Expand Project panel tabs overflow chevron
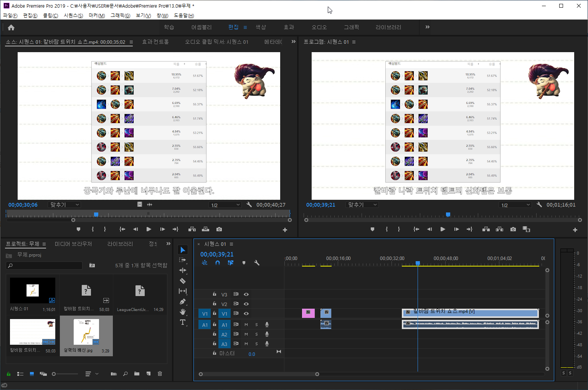This screenshot has width=588, height=390. pyautogui.click(x=168, y=244)
